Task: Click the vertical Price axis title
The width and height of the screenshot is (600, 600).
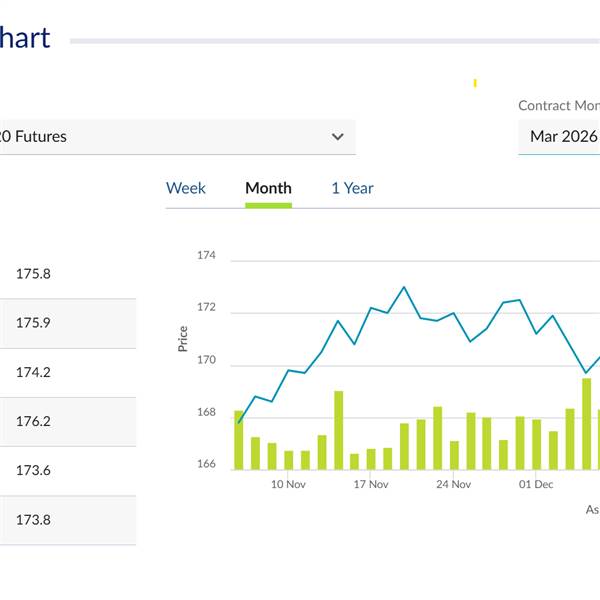Action: 183,339
